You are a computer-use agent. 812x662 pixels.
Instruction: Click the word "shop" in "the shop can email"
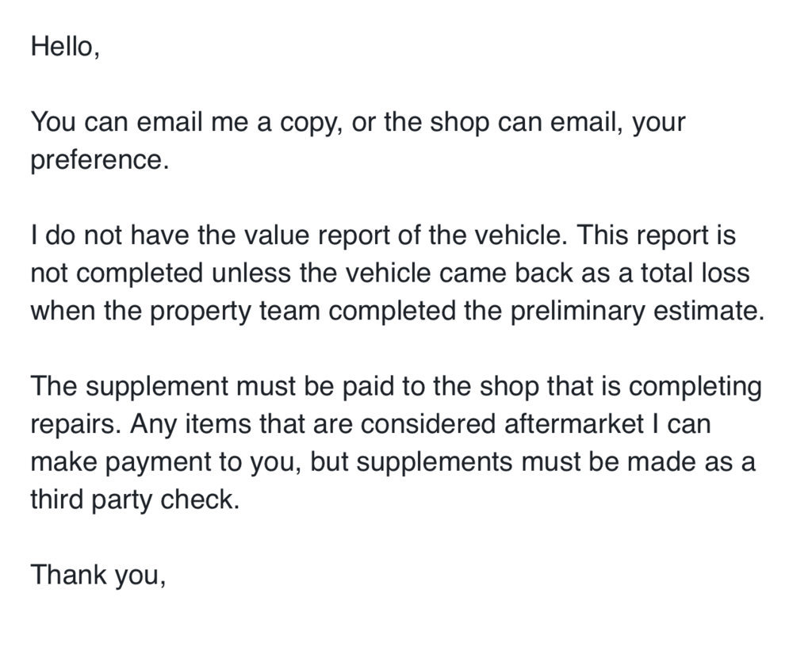pyautogui.click(x=459, y=124)
